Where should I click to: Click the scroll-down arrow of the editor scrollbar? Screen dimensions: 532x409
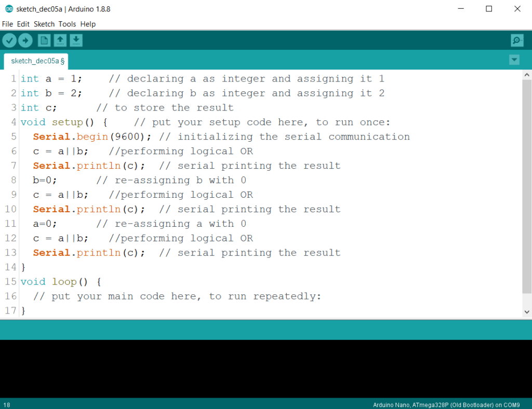527,311
